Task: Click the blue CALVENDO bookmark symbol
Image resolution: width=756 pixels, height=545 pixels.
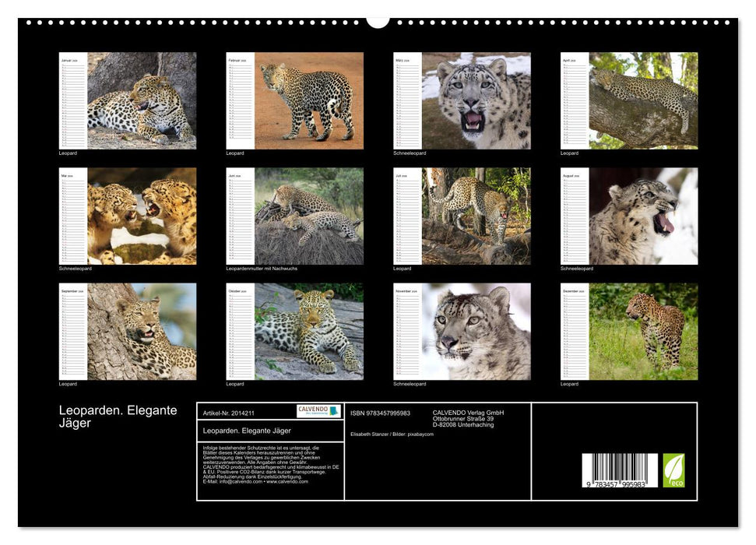Action: (333, 410)
